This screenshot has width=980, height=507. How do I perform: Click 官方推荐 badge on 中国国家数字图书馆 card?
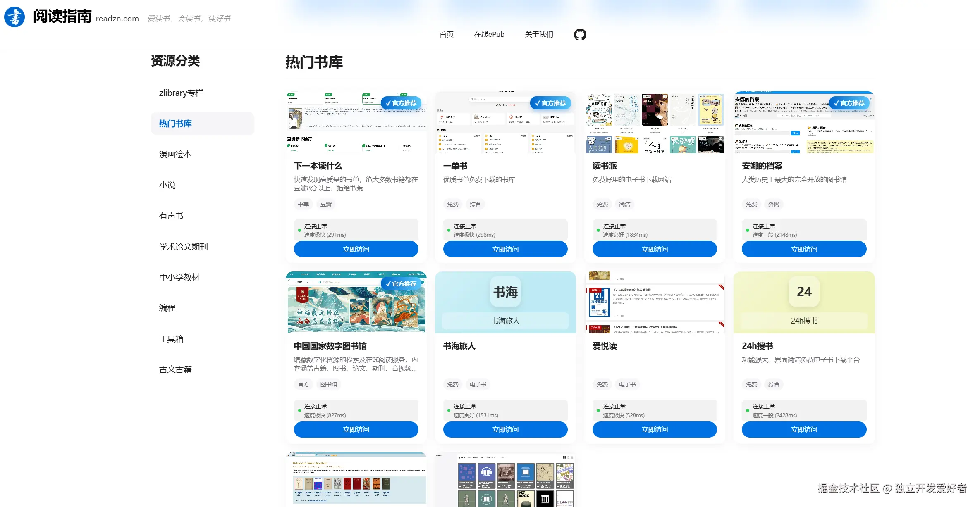point(401,283)
